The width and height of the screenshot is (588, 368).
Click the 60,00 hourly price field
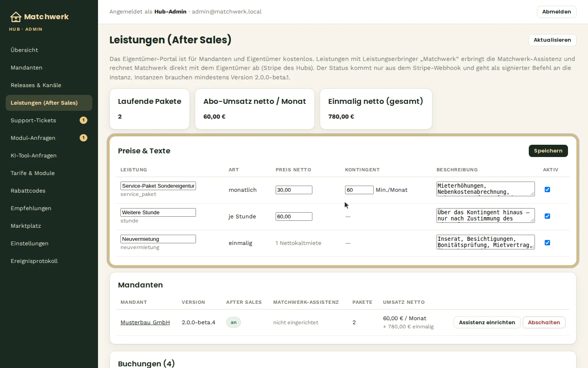click(x=294, y=216)
